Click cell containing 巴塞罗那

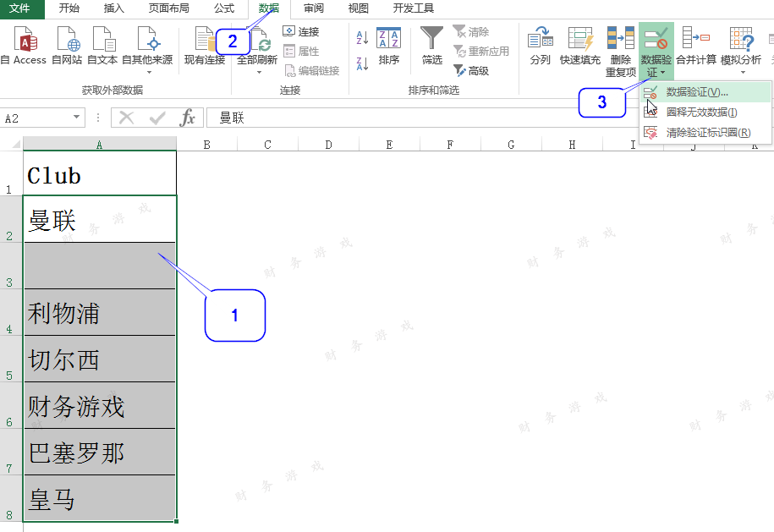99,452
